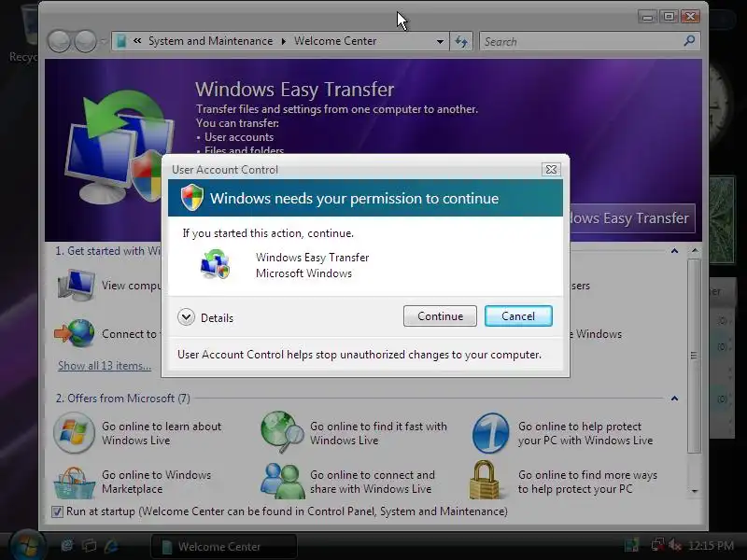Select System and Maintenance breadcrumb
The width and height of the screenshot is (747, 560).
coord(211,41)
